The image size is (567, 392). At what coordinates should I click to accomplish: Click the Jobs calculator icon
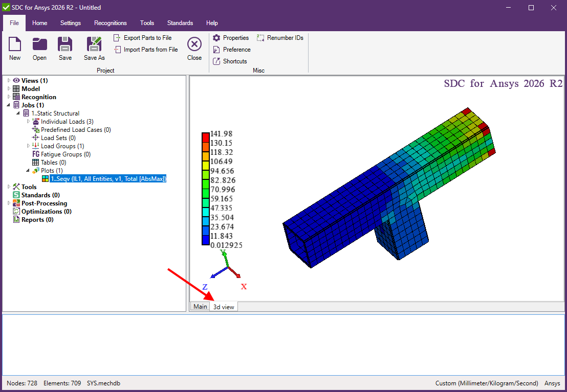click(x=16, y=105)
